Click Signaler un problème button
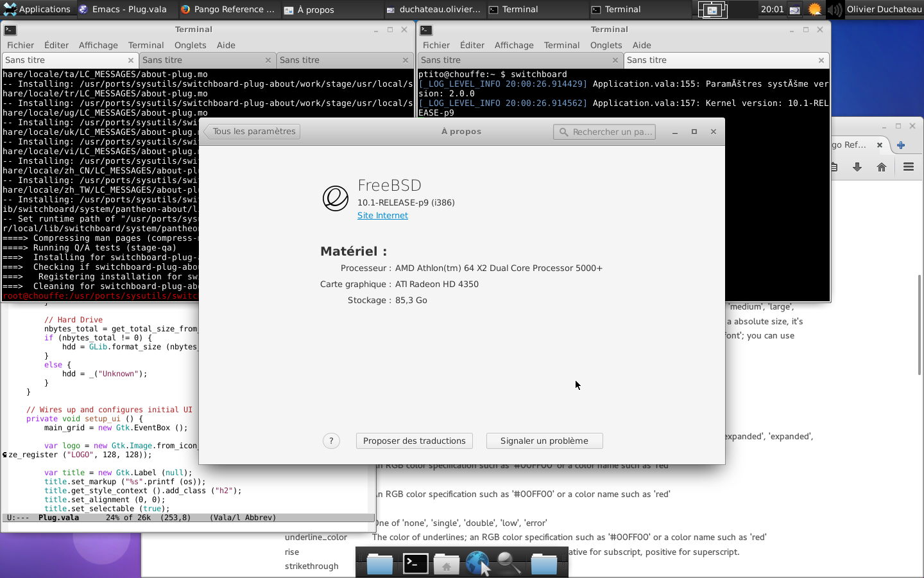The image size is (924, 578). (x=544, y=441)
